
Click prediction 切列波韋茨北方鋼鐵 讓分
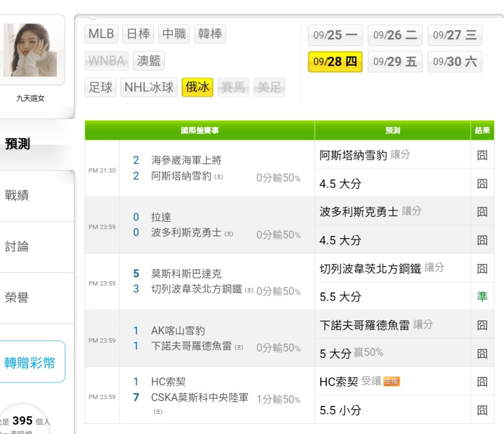coord(382,268)
